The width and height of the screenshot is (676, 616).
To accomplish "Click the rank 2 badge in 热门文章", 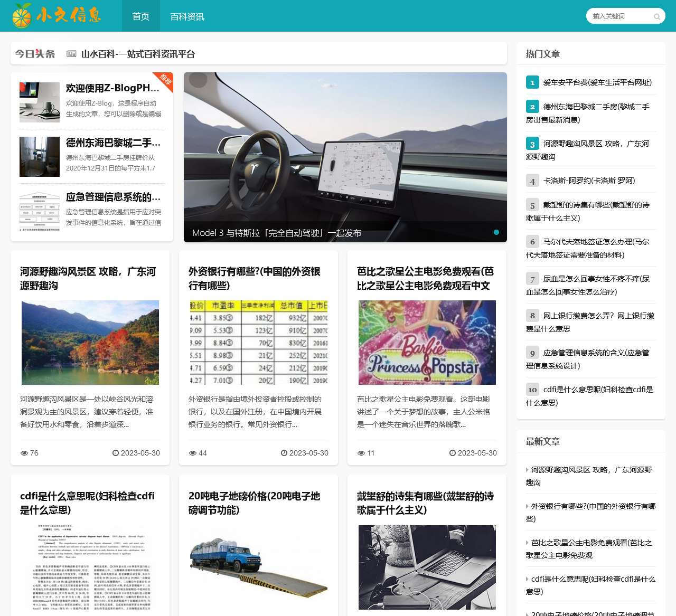I will (x=532, y=107).
